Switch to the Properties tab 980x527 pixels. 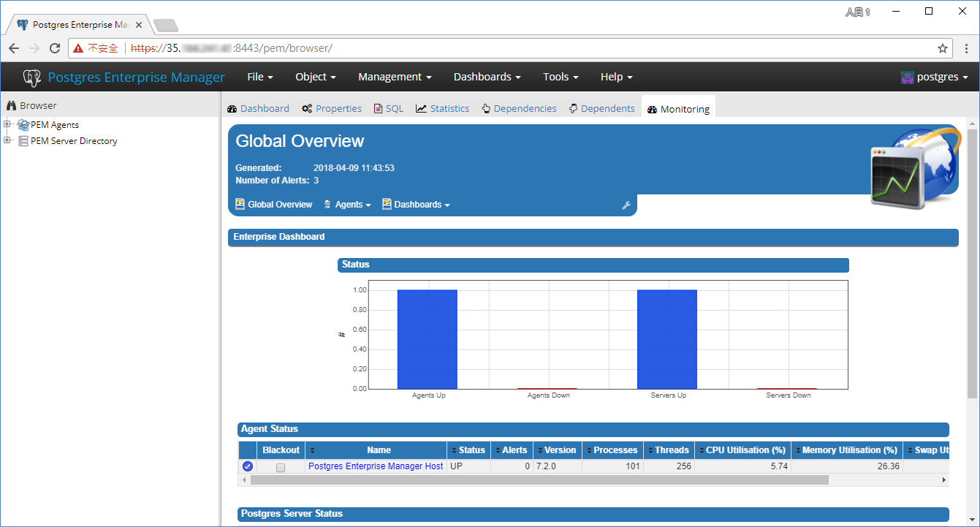point(332,108)
